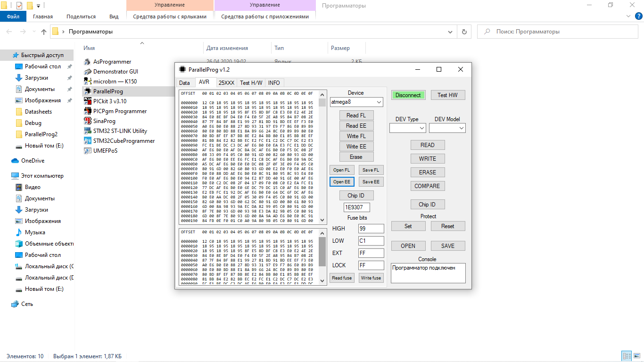Select the PICPgm Programmer icon
This screenshot has height=362, width=644.
tap(88, 111)
